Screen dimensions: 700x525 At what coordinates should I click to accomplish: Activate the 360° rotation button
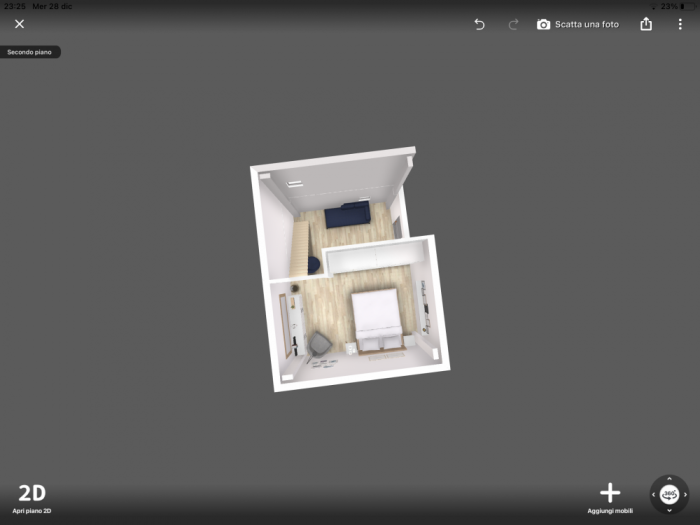pyautogui.click(x=669, y=494)
